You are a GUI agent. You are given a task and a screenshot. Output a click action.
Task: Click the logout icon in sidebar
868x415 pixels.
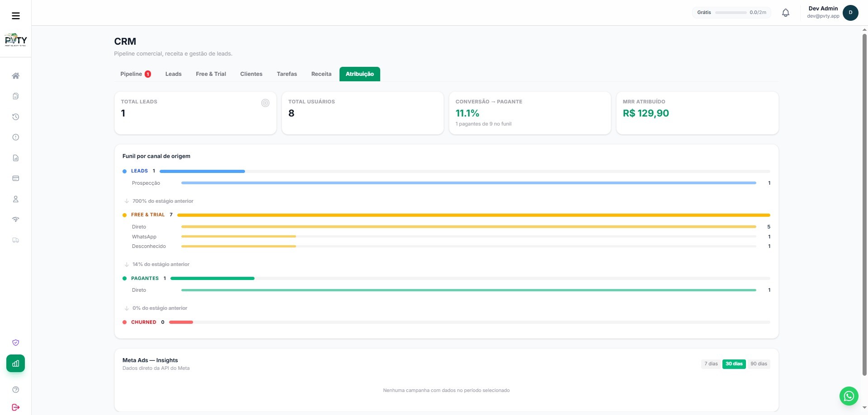click(15, 407)
